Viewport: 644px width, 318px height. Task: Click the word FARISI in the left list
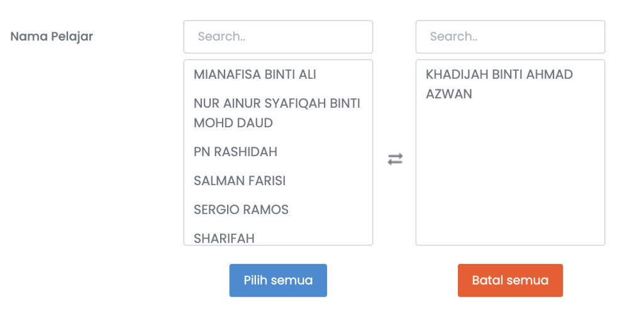[x=265, y=181]
